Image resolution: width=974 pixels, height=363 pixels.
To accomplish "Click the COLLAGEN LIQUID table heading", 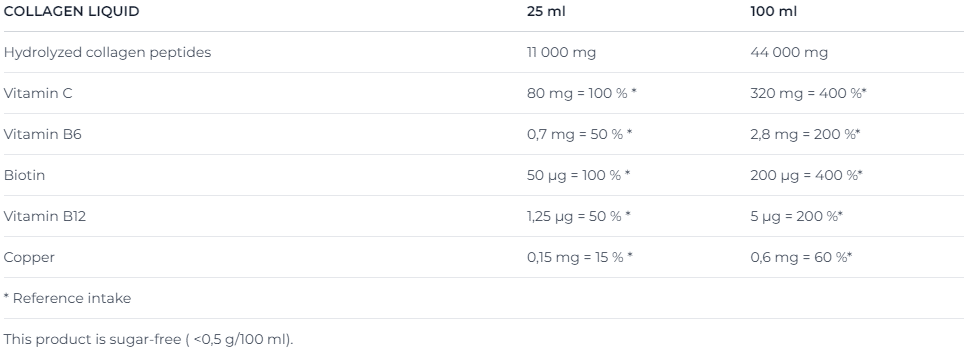I will 71,11.
